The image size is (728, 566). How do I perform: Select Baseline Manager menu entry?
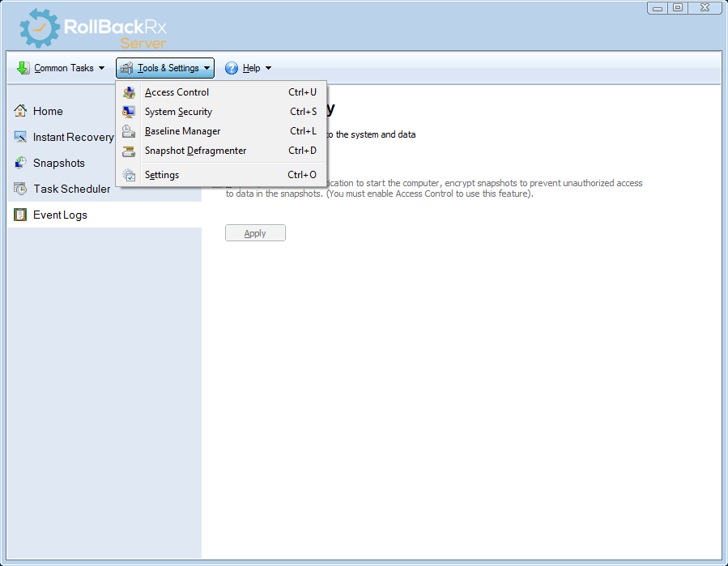click(182, 131)
